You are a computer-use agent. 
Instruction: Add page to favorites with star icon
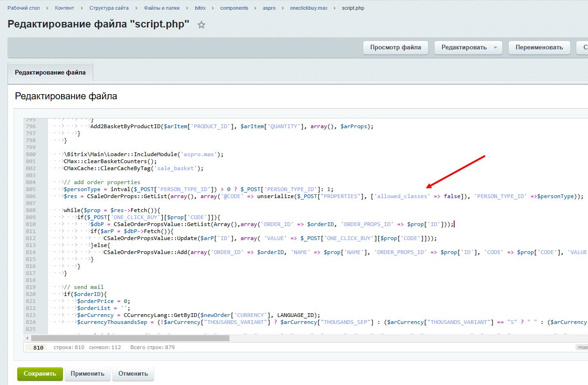point(201,25)
